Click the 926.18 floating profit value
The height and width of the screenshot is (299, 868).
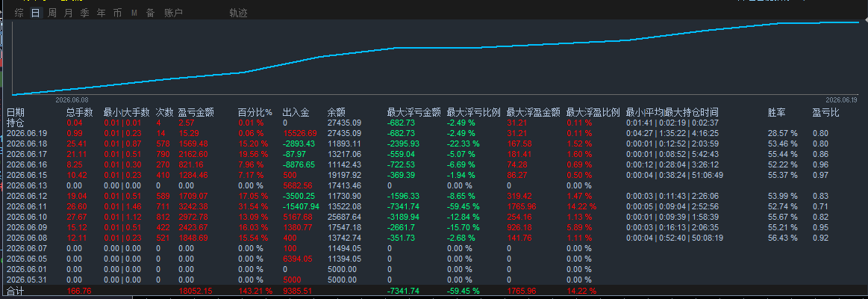[x=519, y=227]
